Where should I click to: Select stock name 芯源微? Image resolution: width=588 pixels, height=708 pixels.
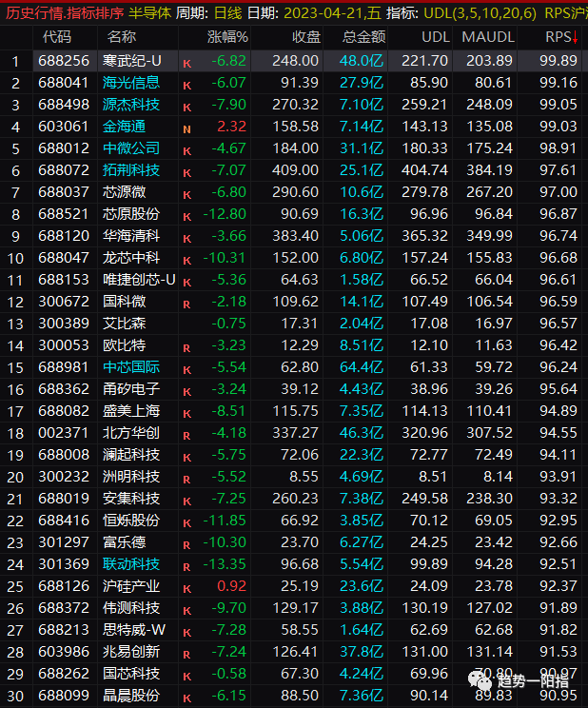pyautogui.click(x=125, y=192)
